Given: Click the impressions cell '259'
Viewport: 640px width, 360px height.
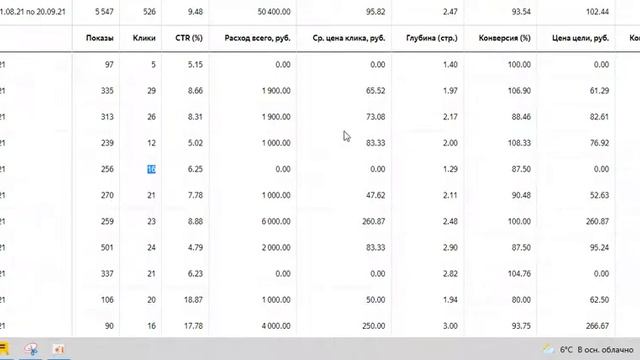Looking at the screenshot, I should click(107, 221).
